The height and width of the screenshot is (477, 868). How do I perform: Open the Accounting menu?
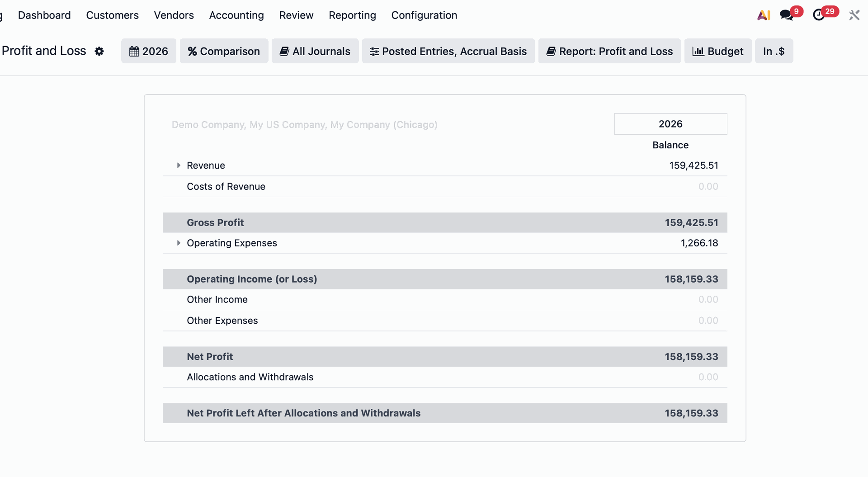coord(236,15)
